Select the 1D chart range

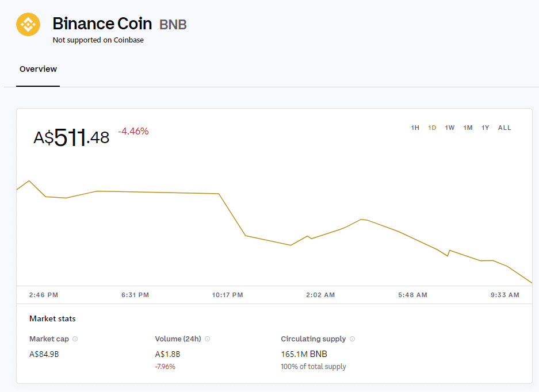432,128
